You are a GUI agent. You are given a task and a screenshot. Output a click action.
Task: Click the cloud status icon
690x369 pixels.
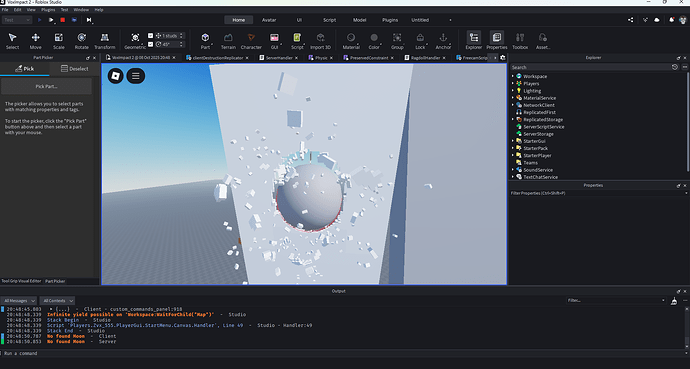click(x=657, y=20)
